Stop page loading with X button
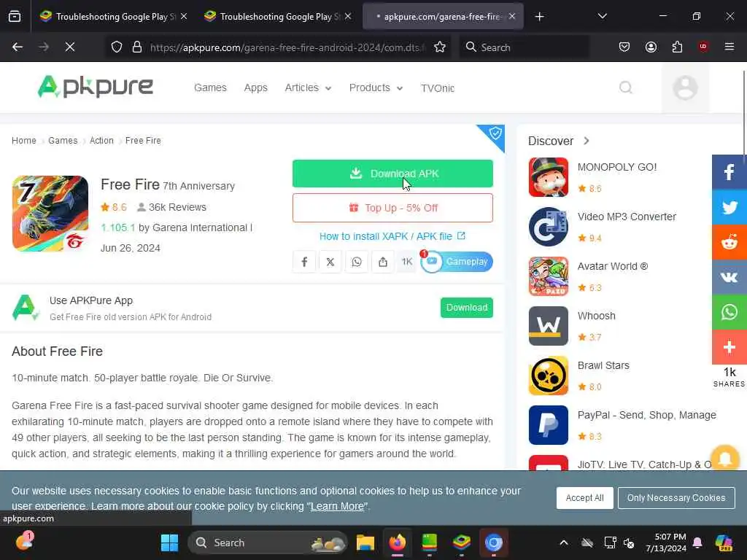Screen dimensions: 747x560 (70, 47)
